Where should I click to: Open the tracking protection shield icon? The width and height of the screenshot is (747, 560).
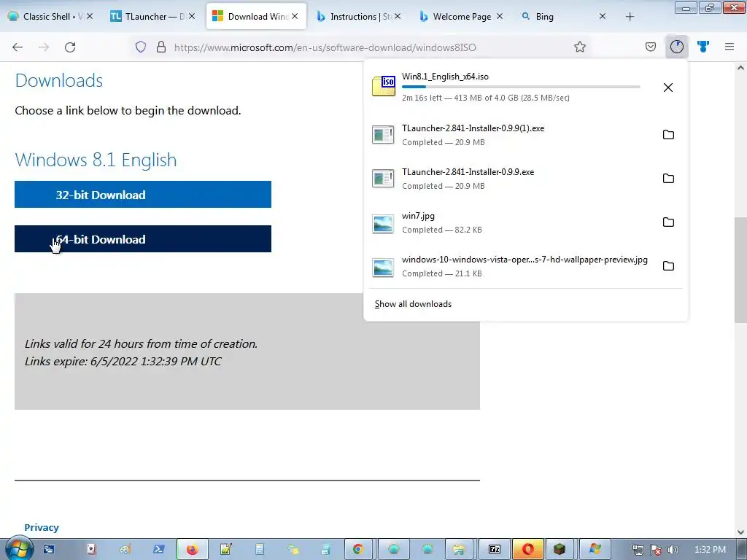click(141, 47)
